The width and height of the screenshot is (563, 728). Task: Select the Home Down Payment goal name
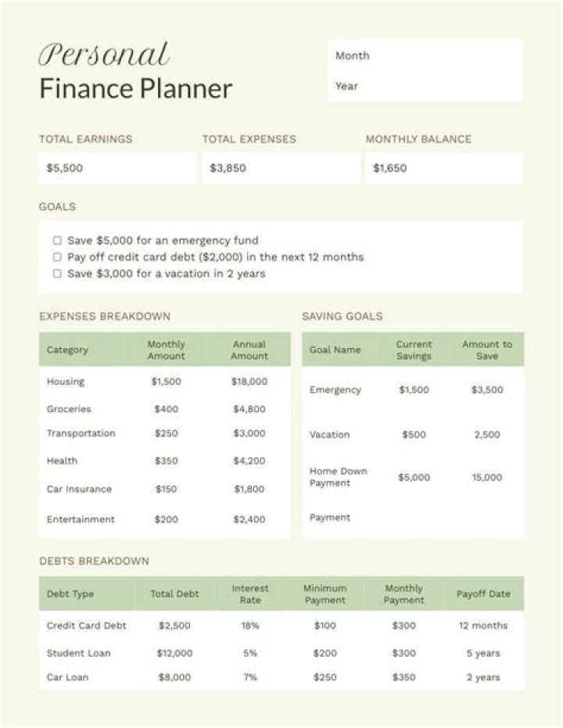point(338,477)
